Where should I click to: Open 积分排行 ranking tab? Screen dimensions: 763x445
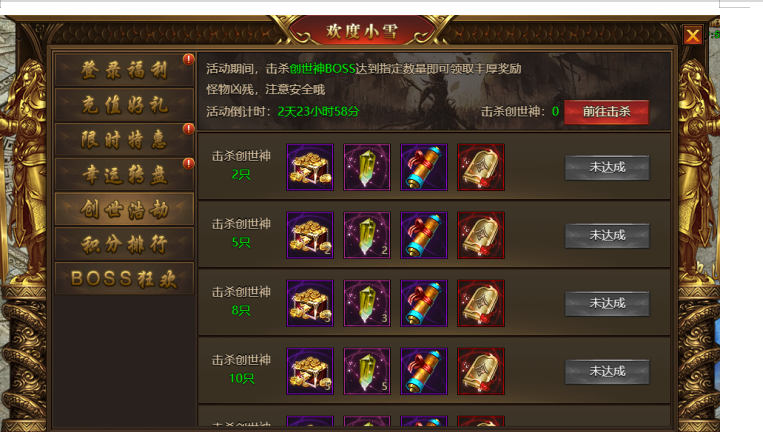(x=125, y=244)
